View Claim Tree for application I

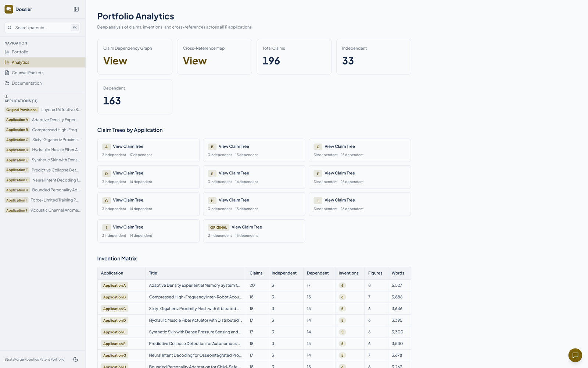click(360, 204)
